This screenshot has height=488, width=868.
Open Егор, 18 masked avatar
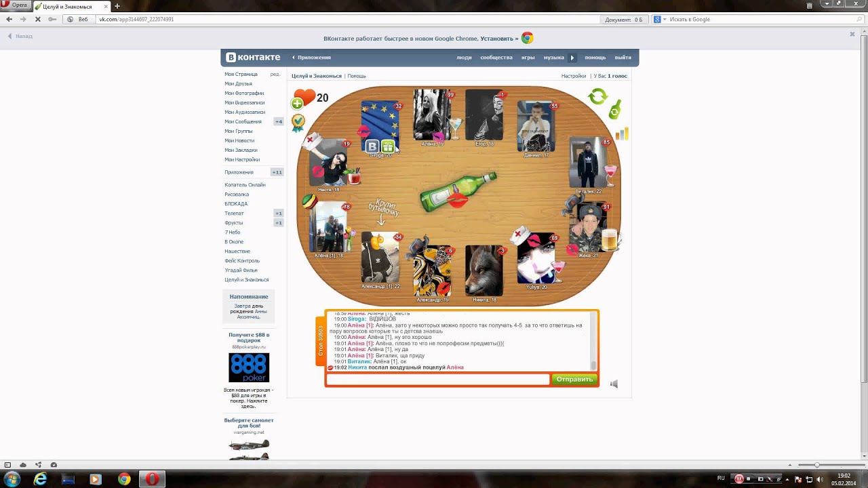tap(484, 115)
